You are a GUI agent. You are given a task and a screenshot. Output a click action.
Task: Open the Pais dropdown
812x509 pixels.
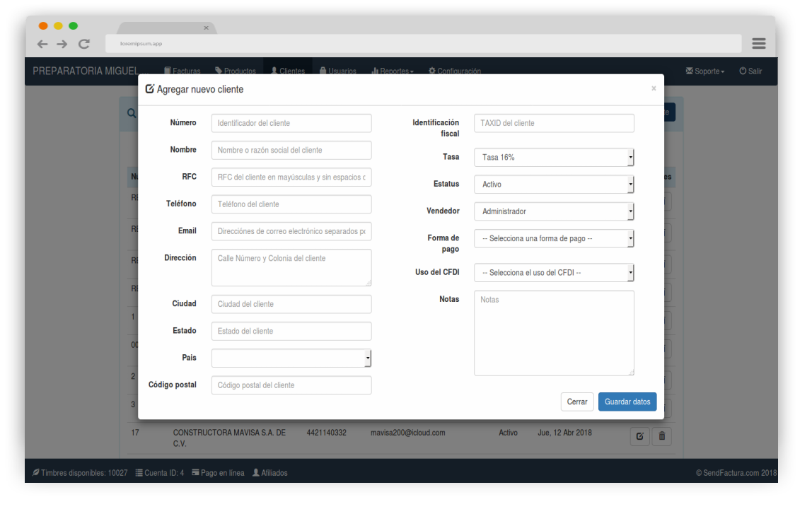point(291,358)
